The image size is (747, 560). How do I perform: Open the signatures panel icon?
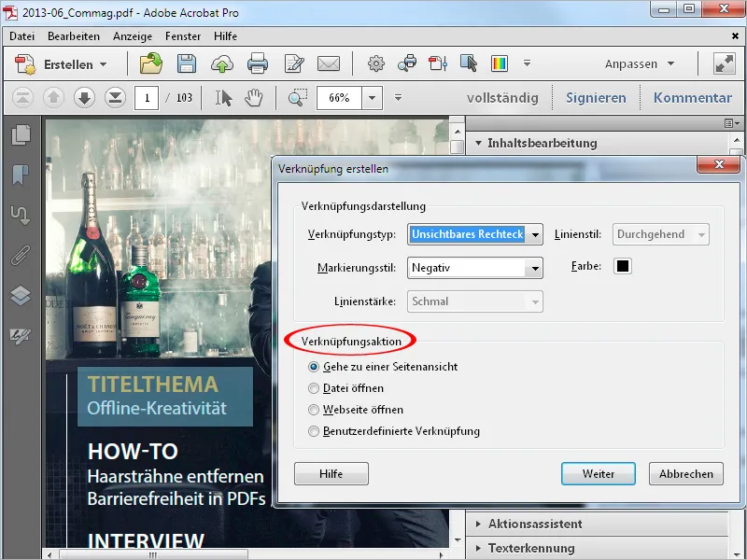point(21,336)
